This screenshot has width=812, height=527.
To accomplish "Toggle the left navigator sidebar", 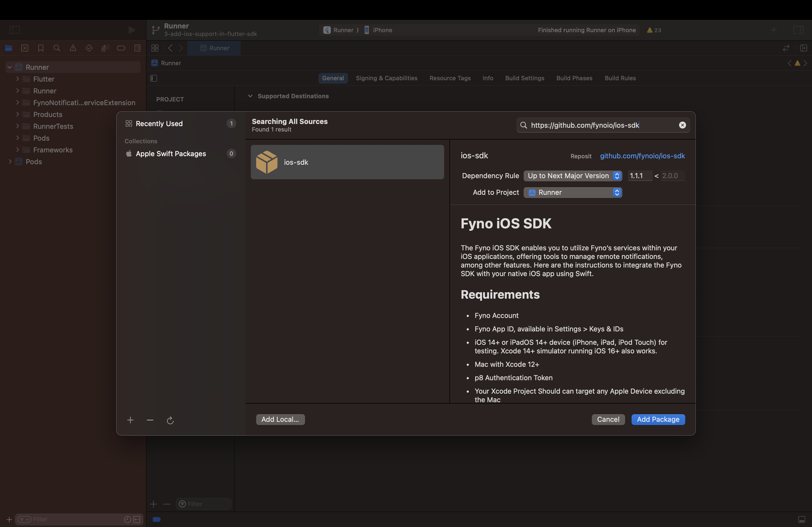I will tap(14, 30).
